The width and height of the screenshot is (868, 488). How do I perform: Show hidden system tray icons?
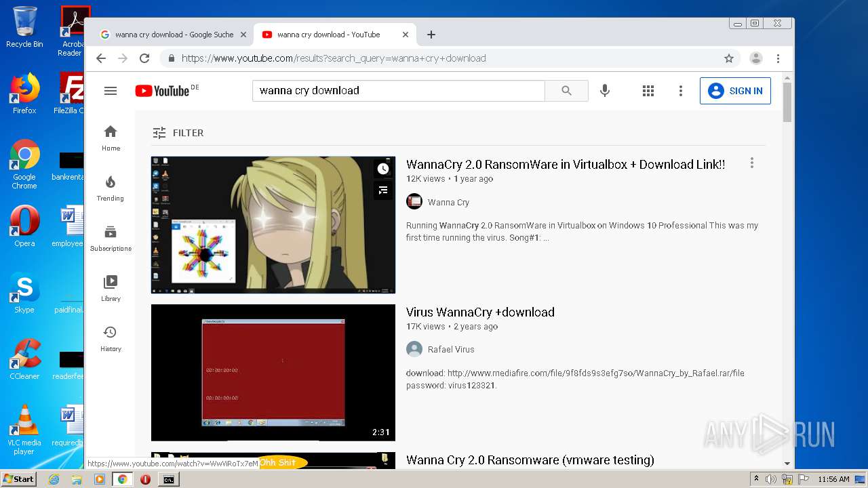click(756, 479)
